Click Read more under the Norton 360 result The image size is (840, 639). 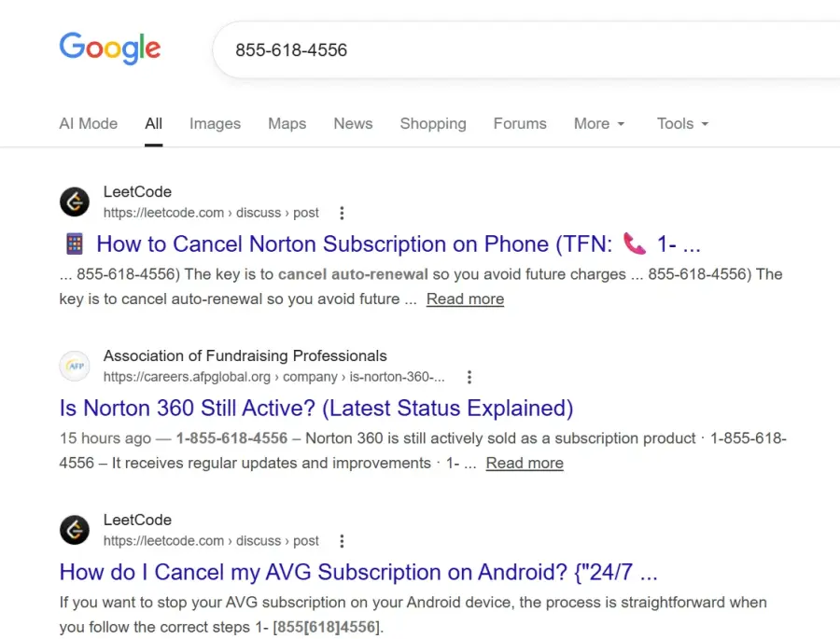click(x=525, y=463)
